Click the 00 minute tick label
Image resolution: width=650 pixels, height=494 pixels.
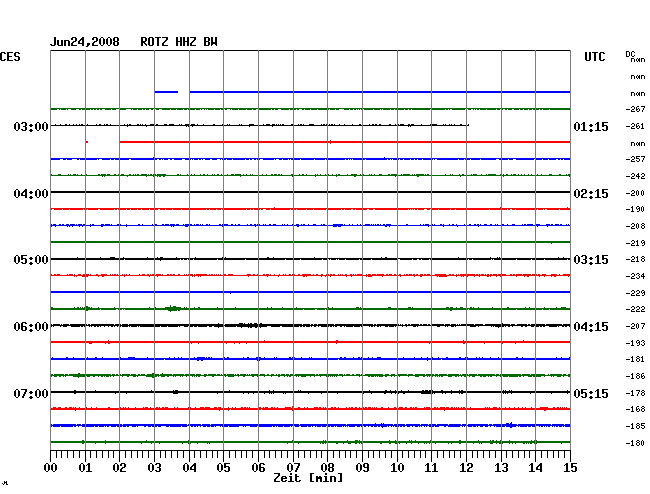pos(51,468)
